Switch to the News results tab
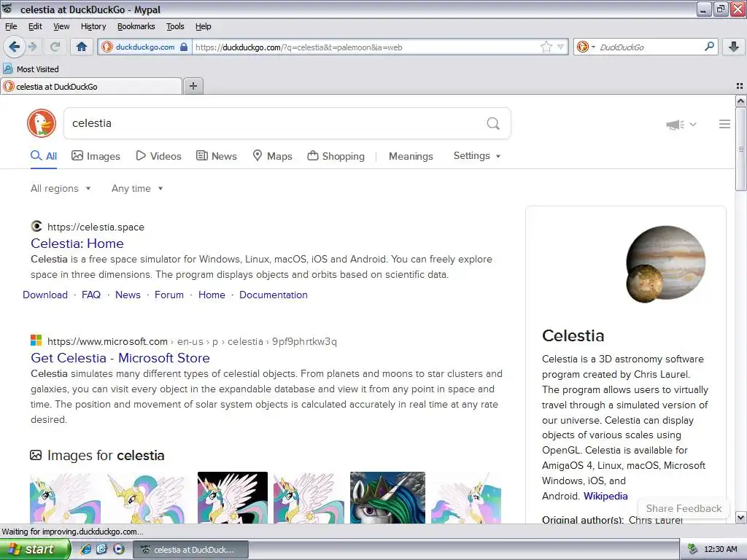The width and height of the screenshot is (747, 560). click(216, 156)
